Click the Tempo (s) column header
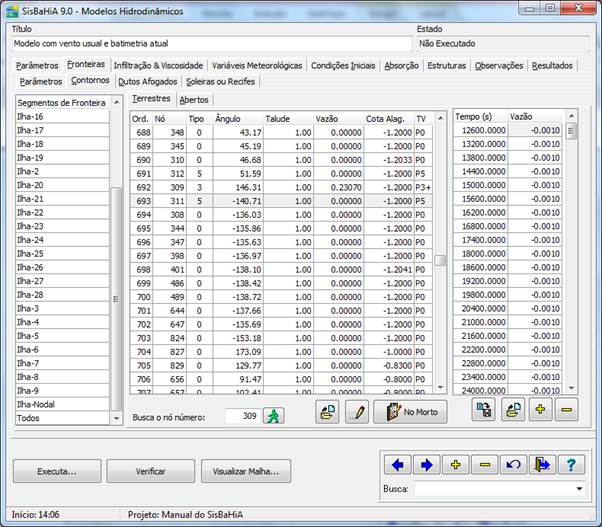This screenshot has width=602, height=527. [x=480, y=116]
